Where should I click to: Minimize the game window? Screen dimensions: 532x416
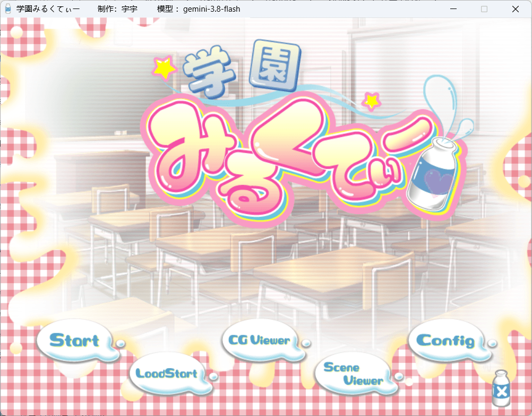pyautogui.click(x=453, y=9)
